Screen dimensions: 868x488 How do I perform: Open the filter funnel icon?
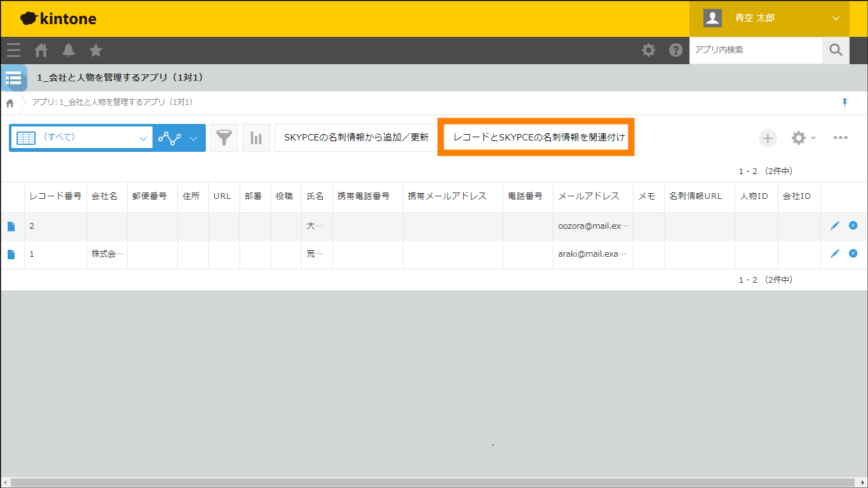(x=224, y=138)
